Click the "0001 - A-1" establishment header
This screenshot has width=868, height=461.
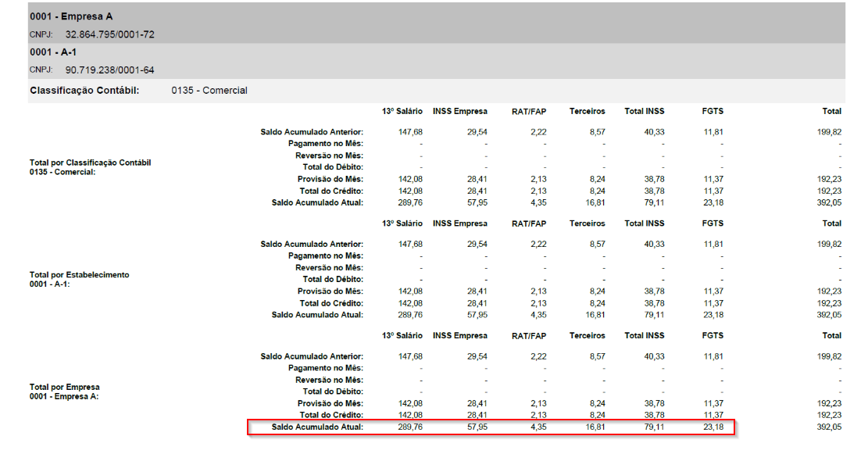(53, 52)
